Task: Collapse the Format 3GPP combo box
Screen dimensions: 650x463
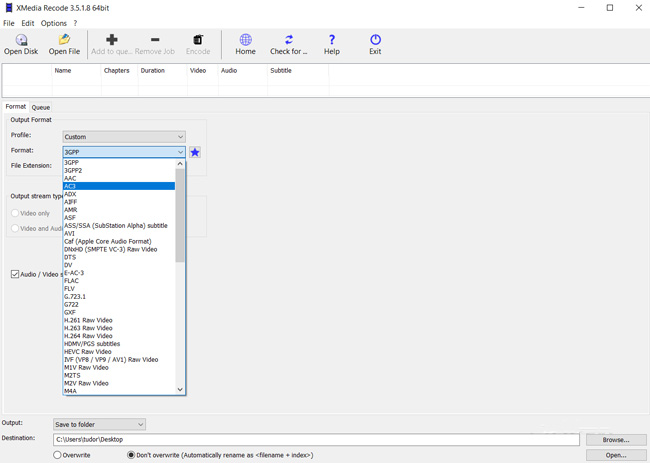Action: click(124, 152)
